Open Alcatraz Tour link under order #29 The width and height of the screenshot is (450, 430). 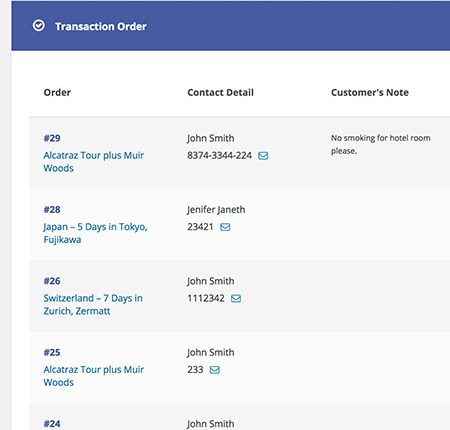94,162
